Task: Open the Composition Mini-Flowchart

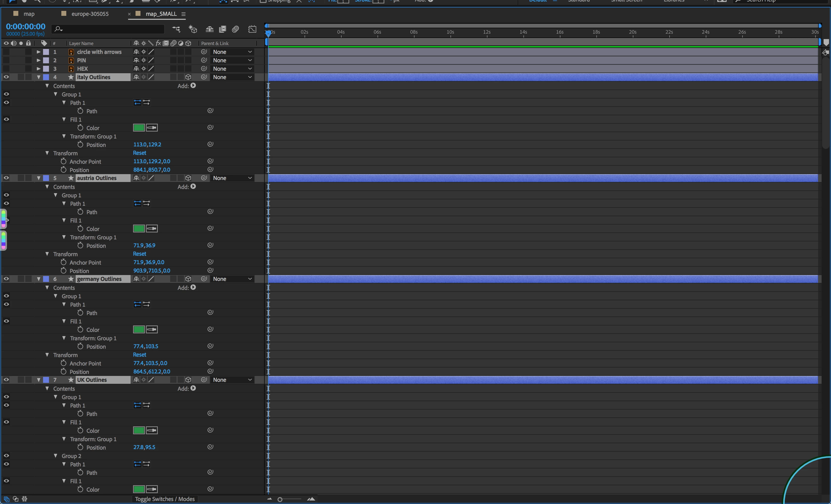Action: 176,29
